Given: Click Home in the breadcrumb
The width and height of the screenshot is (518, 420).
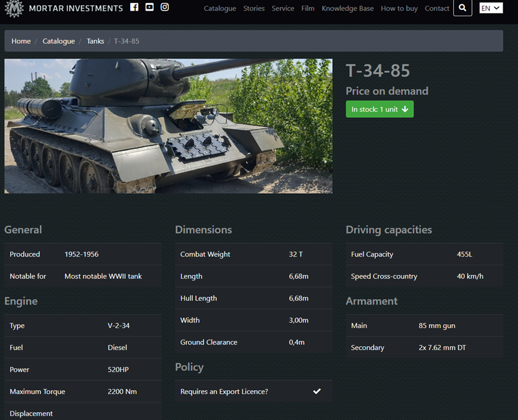Looking at the screenshot, I should click(21, 41).
